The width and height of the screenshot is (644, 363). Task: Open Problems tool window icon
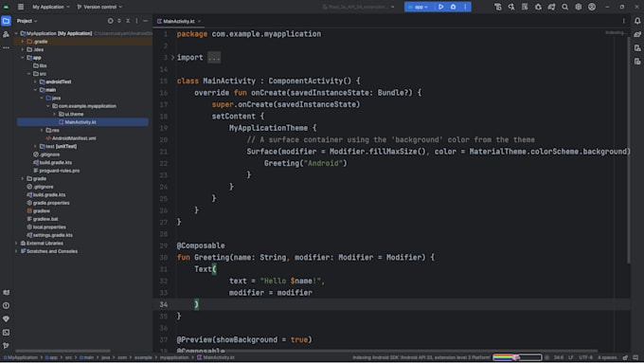coord(7,305)
